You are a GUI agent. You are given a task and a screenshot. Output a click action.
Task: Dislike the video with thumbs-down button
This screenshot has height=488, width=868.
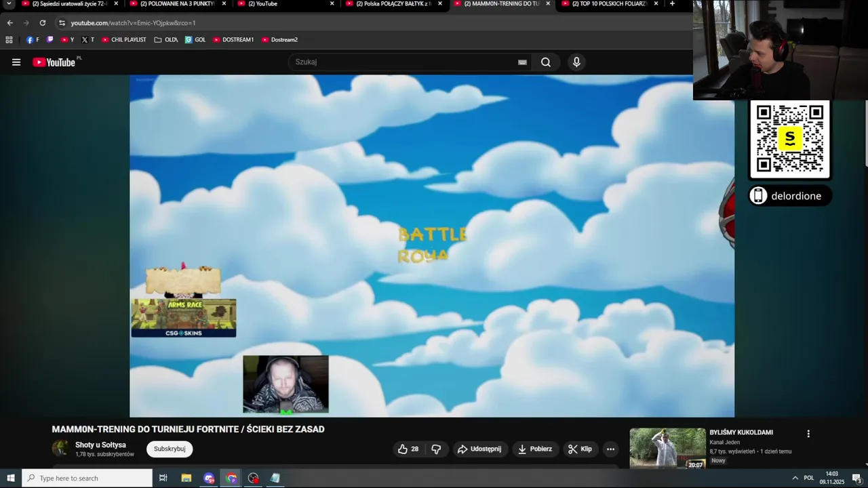436,449
